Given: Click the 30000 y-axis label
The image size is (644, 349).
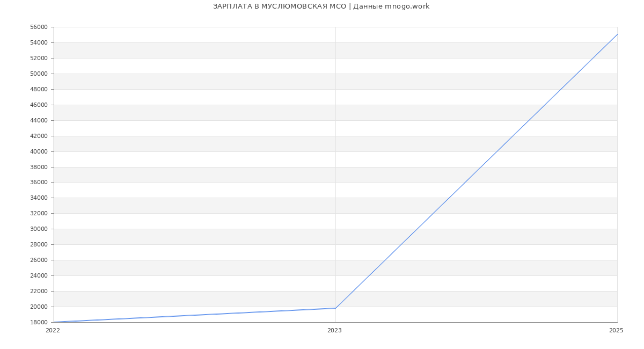Looking at the screenshot, I should [39, 229].
